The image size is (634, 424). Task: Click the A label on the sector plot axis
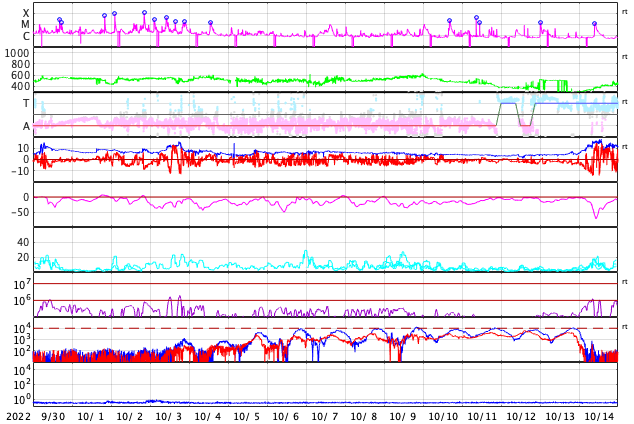pos(25,126)
